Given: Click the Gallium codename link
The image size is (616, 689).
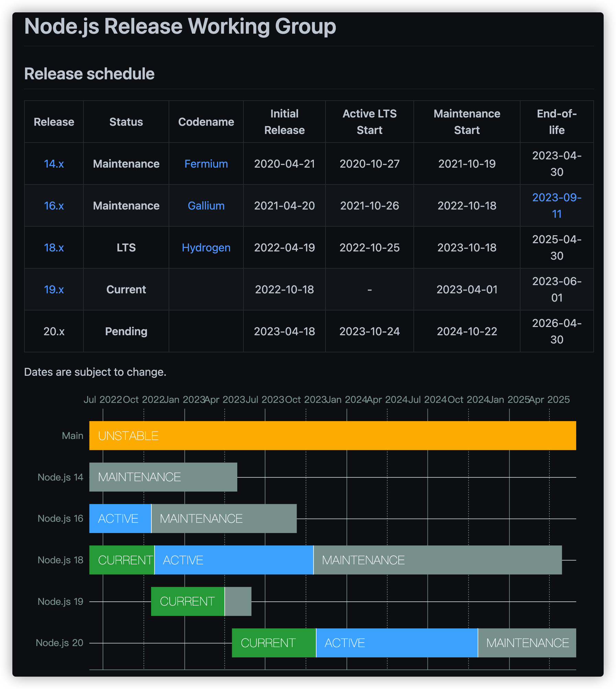Looking at the screenshot, I should coord(206,206).
